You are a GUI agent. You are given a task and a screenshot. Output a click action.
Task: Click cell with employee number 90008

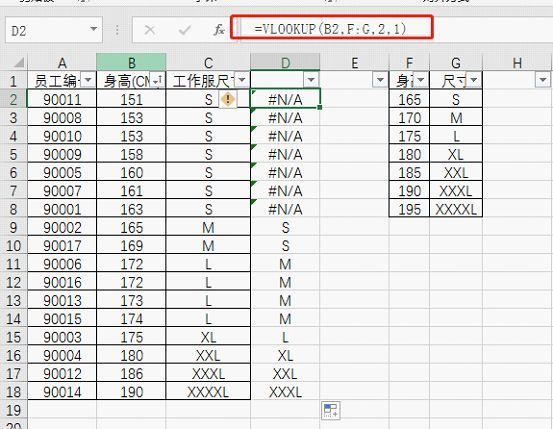(x=62, y=117)
